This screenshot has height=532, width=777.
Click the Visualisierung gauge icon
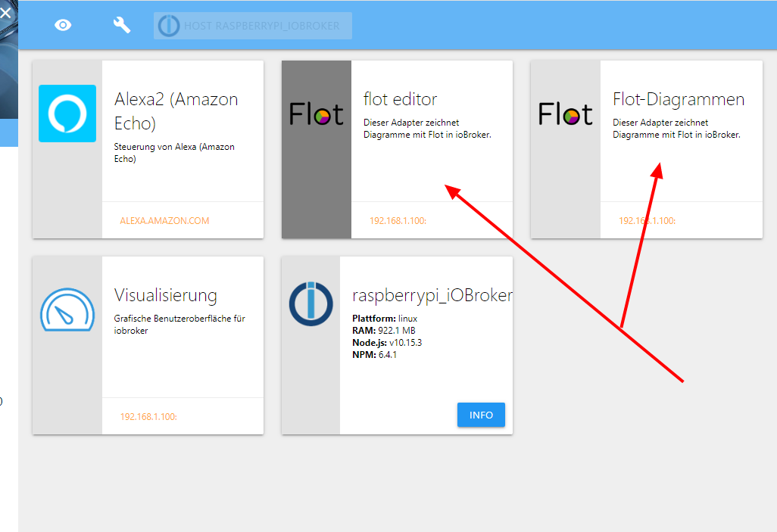(67, 310)
